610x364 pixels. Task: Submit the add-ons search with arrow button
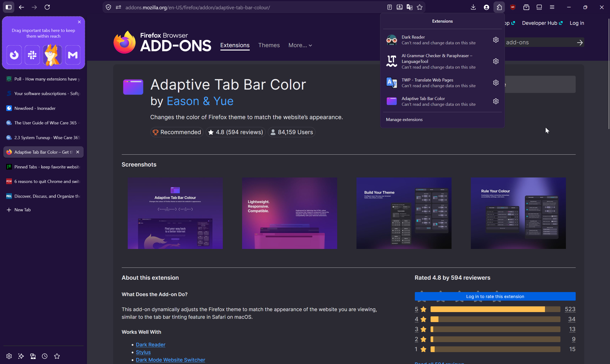pyautogui.click(x=579, y=43)
